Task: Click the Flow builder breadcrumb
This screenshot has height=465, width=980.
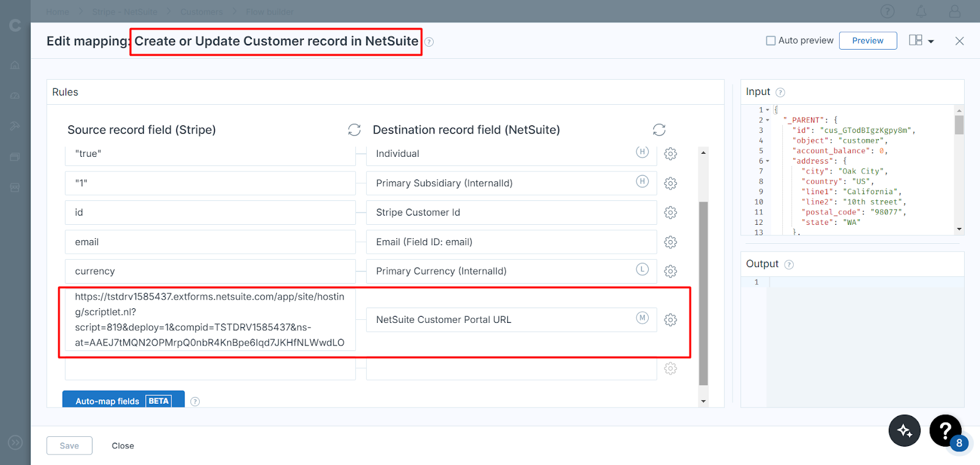Action: (269, 12)
